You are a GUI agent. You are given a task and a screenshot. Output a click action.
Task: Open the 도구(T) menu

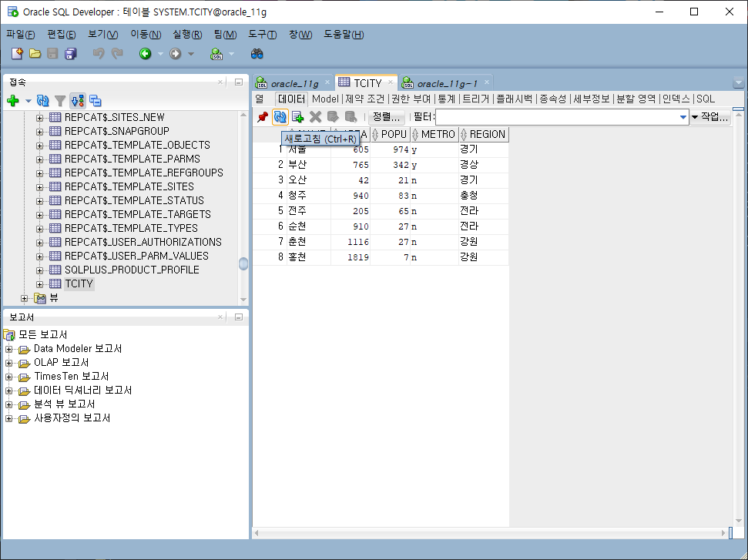[263, 35]
